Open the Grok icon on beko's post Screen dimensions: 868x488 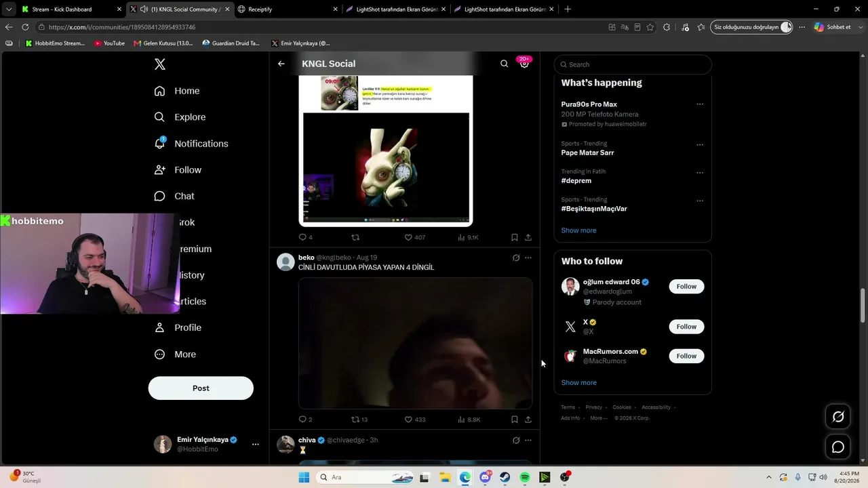point(516,258)
